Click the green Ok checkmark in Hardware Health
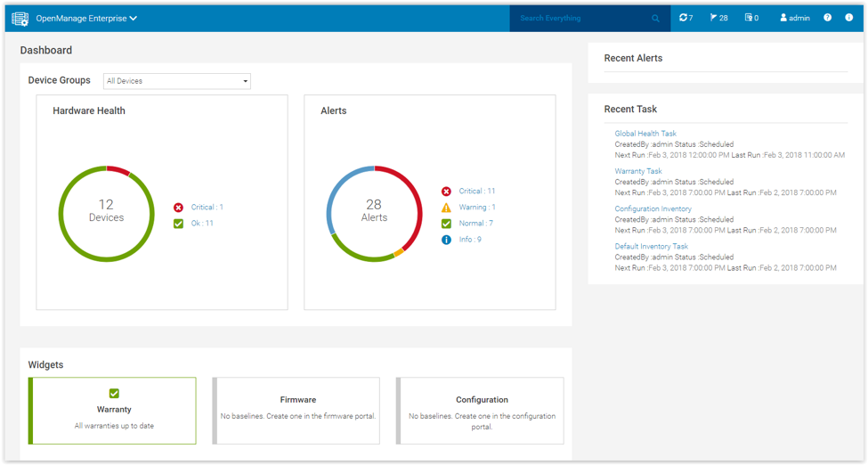Screen dimensions: 868x465 [x=178, y=224]
